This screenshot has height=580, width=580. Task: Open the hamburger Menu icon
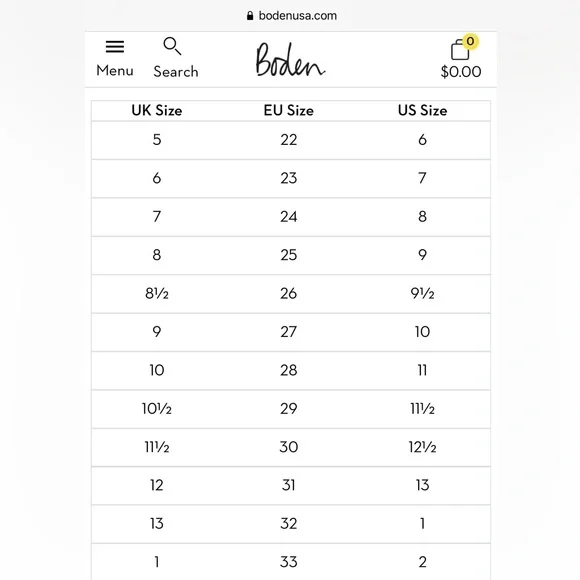click(115, 47)
